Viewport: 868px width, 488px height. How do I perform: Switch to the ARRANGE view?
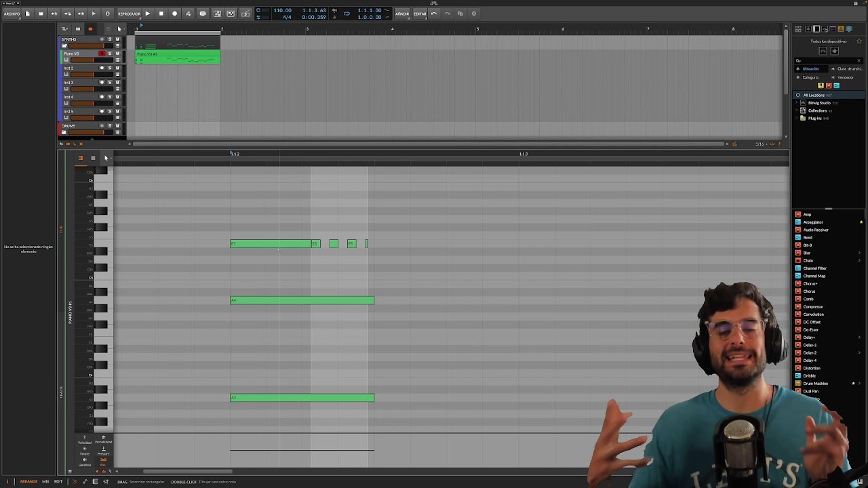[28, 482]
